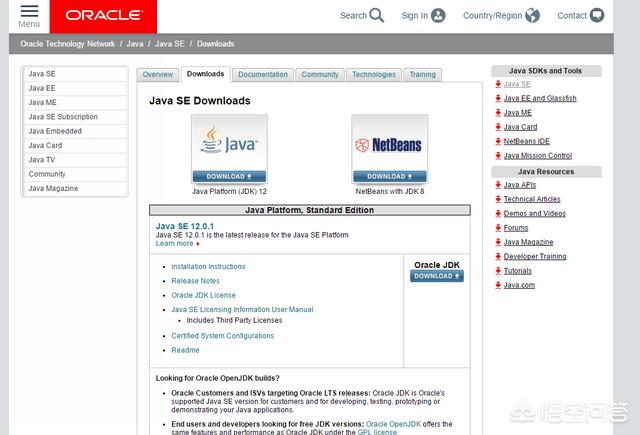The image size is (640, 435).
Task: Open the Training tab
Action: [422, 75]
